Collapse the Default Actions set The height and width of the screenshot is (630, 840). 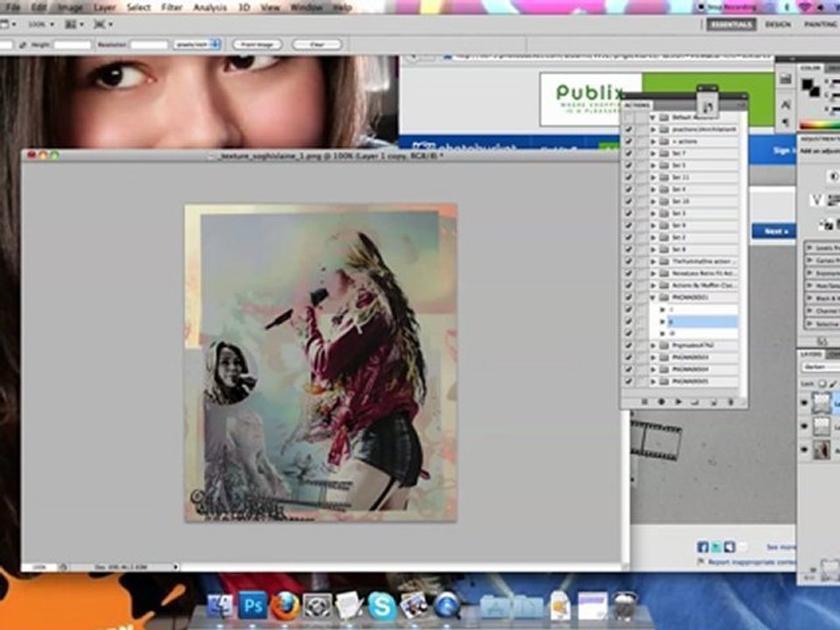[x=653, y=117]
